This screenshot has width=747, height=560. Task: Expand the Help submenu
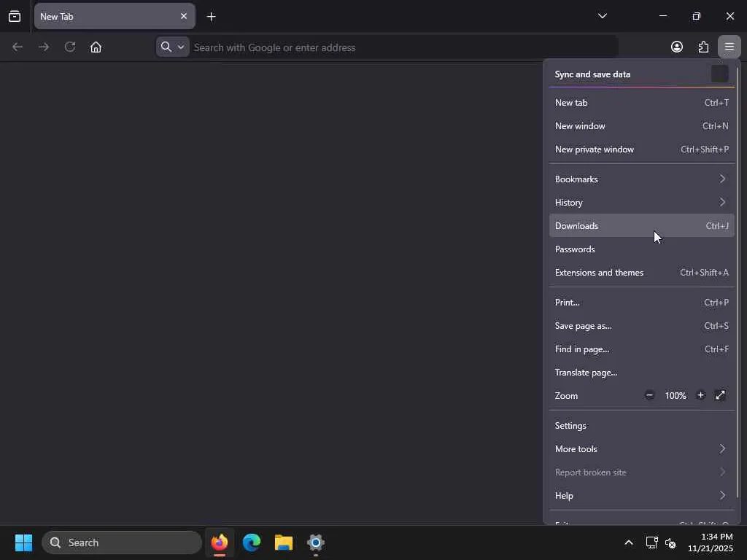642,496
